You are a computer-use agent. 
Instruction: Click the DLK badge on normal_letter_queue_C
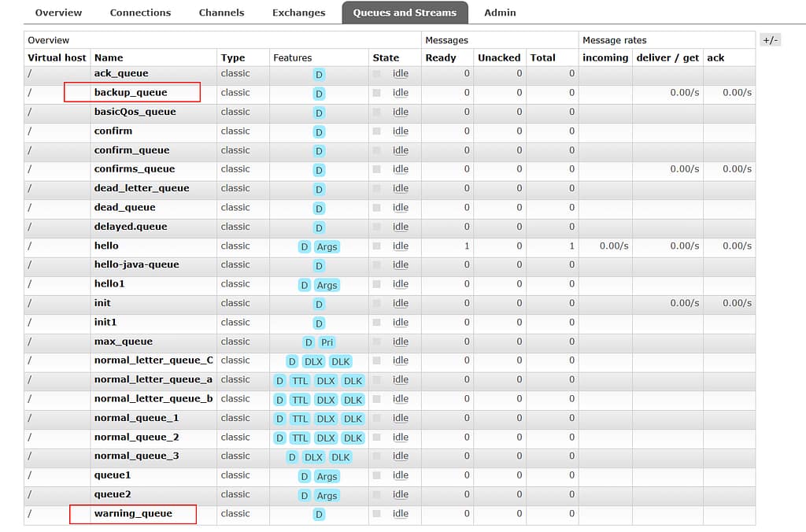point(340,361)
